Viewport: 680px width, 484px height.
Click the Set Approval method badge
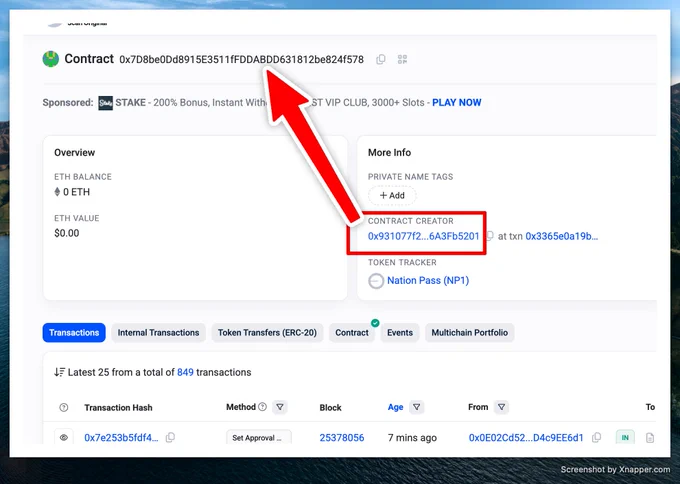(259, 437)
